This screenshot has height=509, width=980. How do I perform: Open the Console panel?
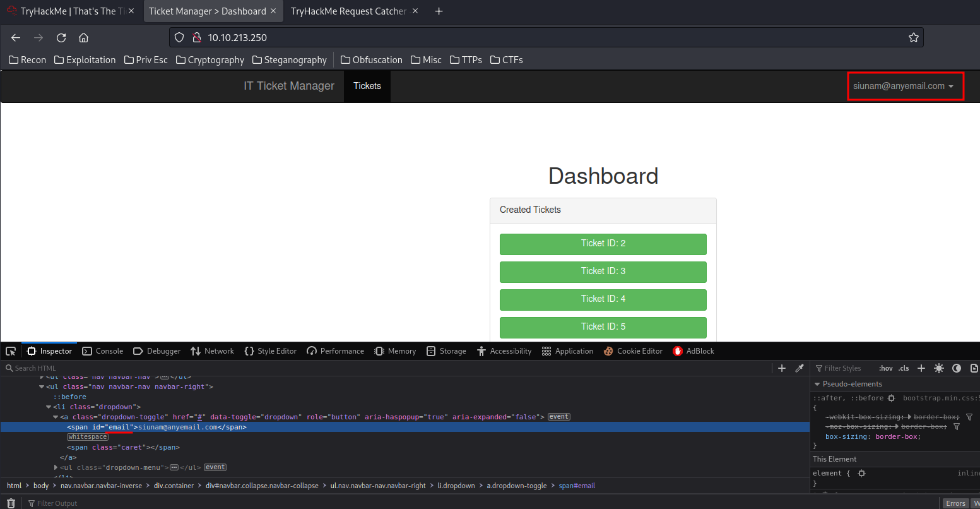click(102, 351)
